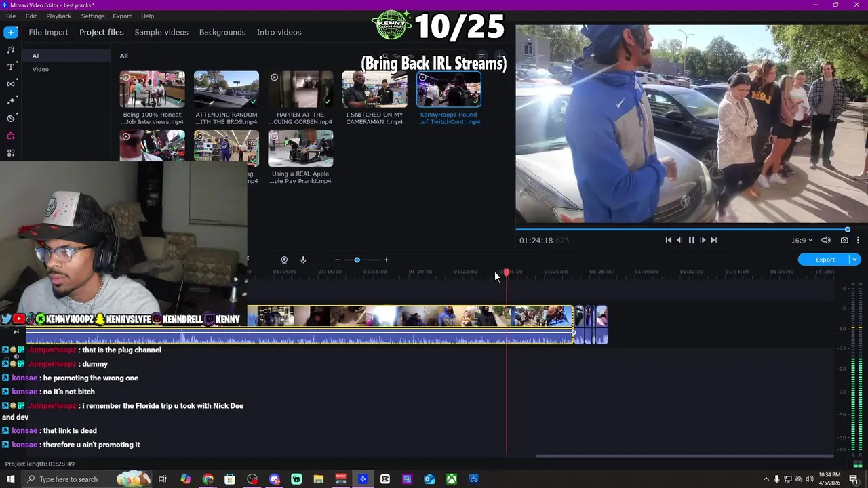Zoom in timeline with plus icon
Image resolution: width=868 pixels, height=488 pixels.
point(387,260)
